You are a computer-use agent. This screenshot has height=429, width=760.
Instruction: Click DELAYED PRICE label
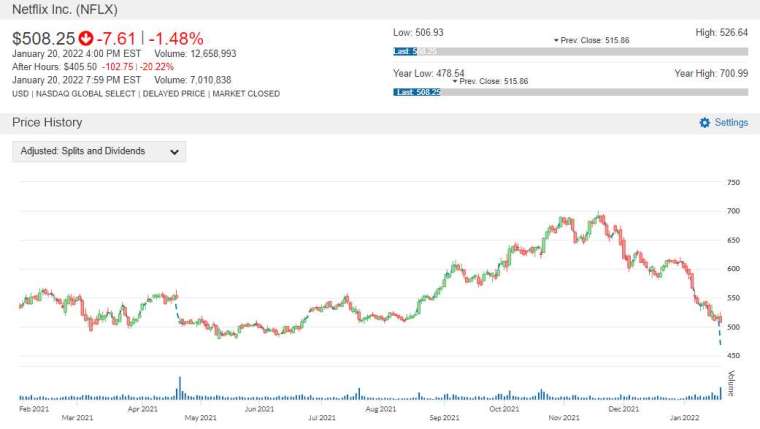pos(174,94)
